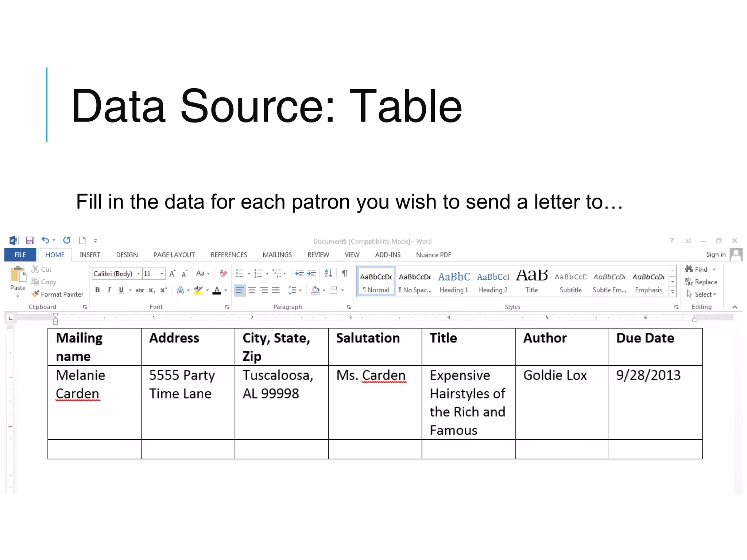Screen dimensions: 747x560
Task: Click the 'Goldie Lox' table cell
Action: point(562,402)
